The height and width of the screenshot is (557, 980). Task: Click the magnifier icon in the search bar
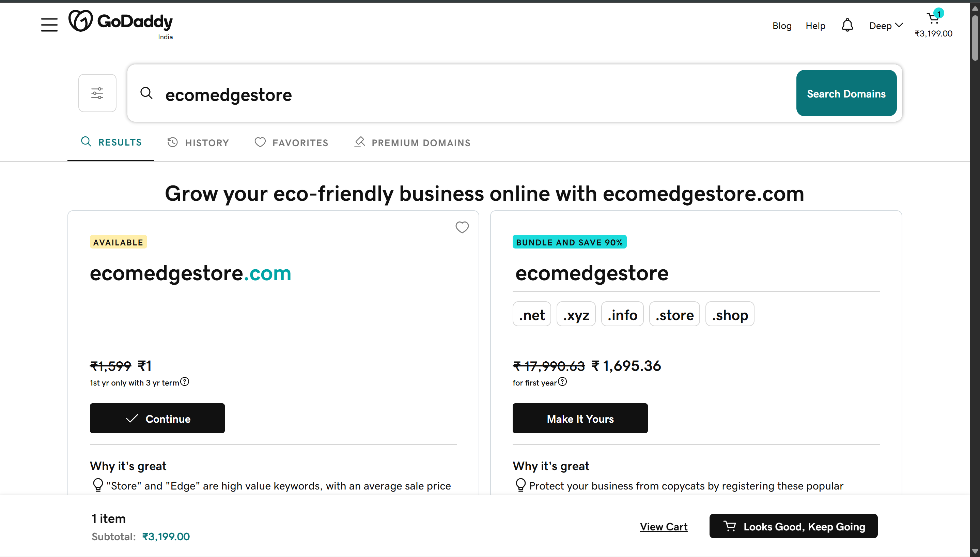tap(146, 93)
